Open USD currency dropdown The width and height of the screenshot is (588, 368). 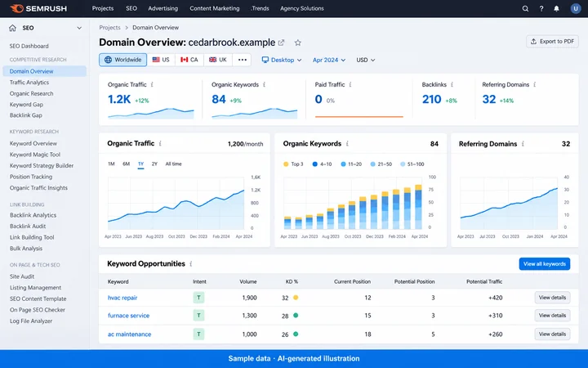coord(366,60)
